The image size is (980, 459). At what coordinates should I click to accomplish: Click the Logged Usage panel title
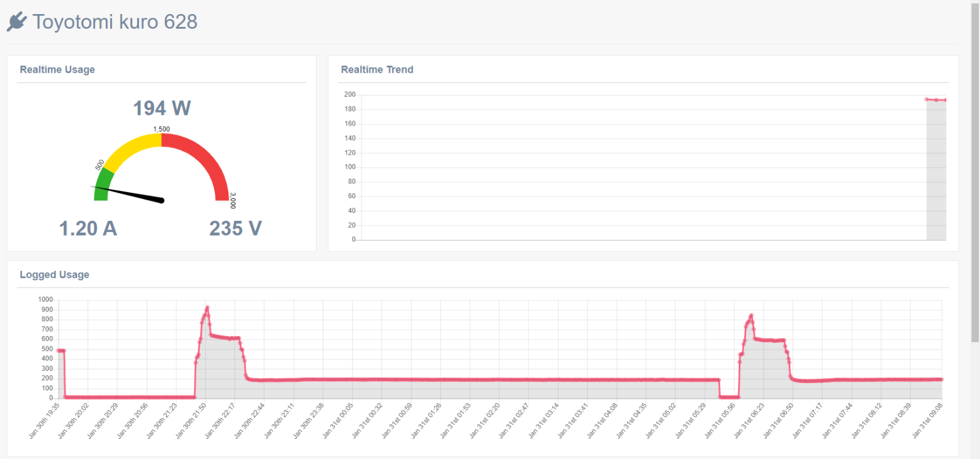coord(55,275)
